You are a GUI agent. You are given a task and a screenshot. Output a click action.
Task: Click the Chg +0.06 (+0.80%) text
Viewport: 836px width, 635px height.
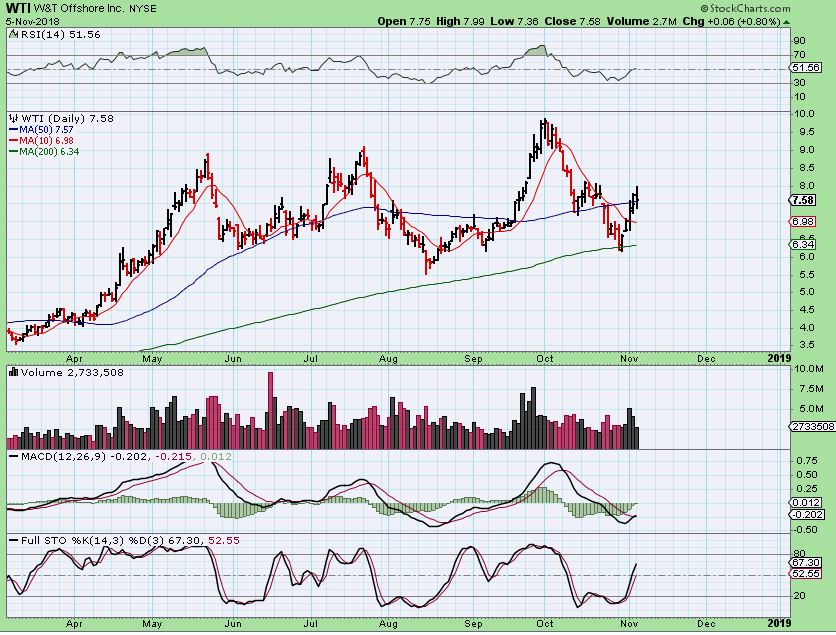[x=732, y=22]
